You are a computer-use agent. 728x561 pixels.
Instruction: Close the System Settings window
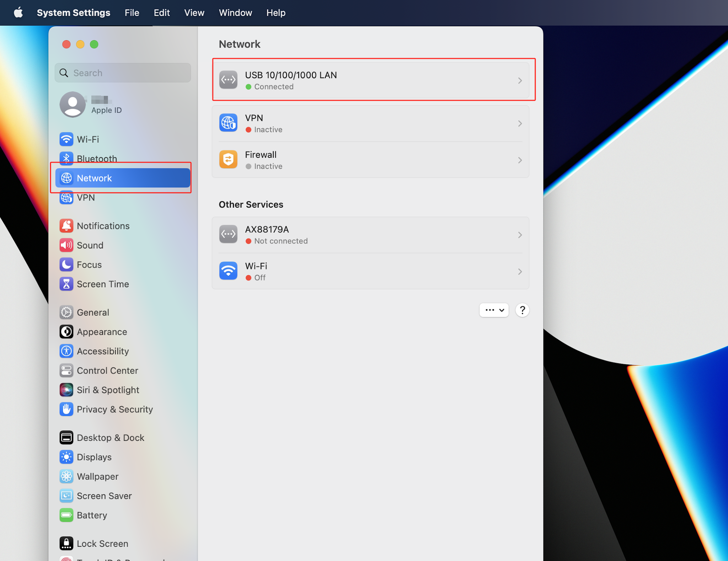coord(66,44)
